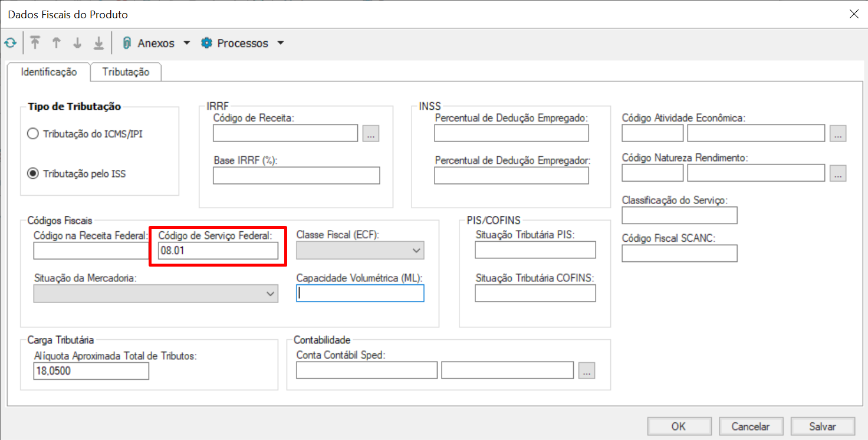The width and height of the screenshot is (868, 440).
Task: Click Código de Serviço Federal field
Action: tap(218, 251)
